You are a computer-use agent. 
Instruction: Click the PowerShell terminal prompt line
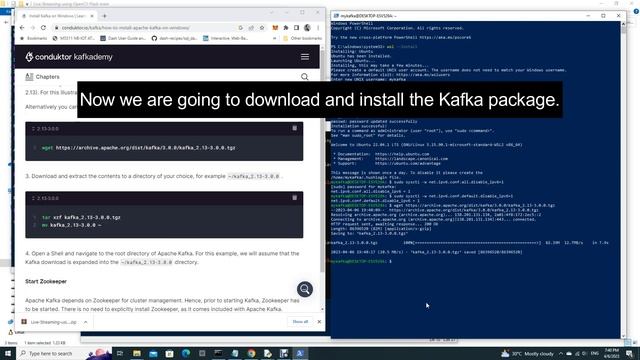point(361,261)
